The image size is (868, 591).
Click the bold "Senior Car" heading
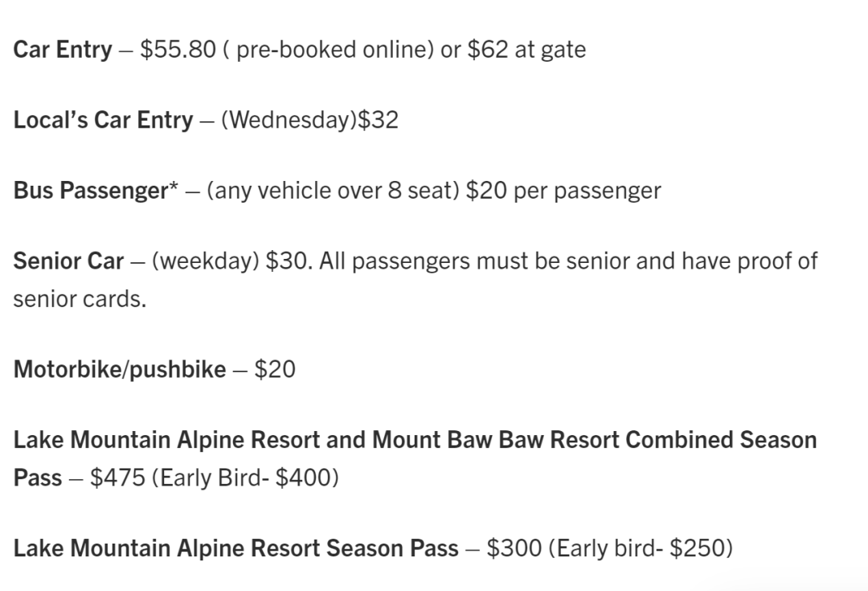coord(68,262)
